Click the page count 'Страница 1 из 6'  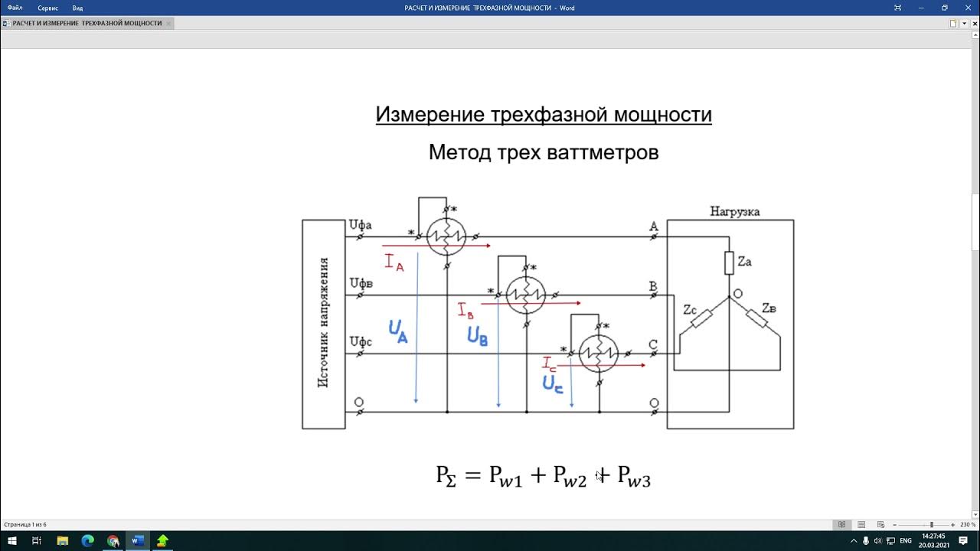(x=25, y=524)
